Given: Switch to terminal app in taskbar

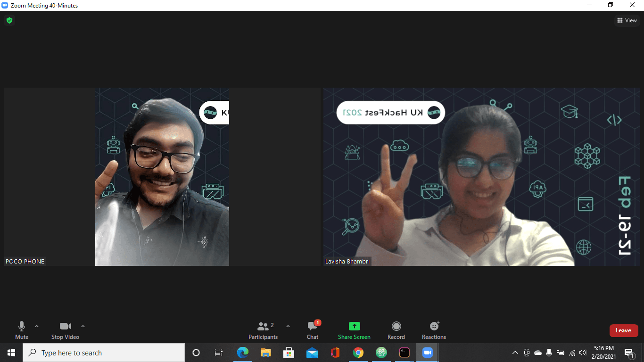Looking at the screenshot, I should point(405,353).
